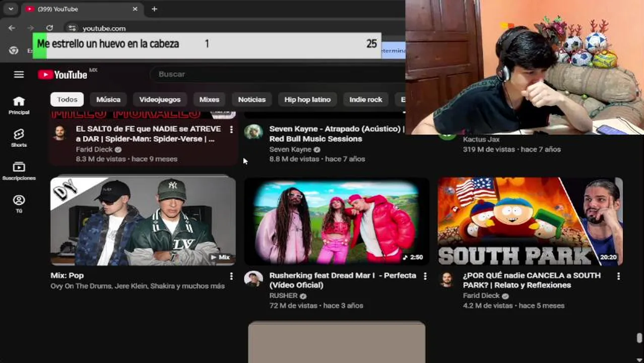Open Farid Dieck channel under South Park video
Image resolution: width=644 pixels, height=363 pixels.
pyautogui.click(x=481, y=296)
